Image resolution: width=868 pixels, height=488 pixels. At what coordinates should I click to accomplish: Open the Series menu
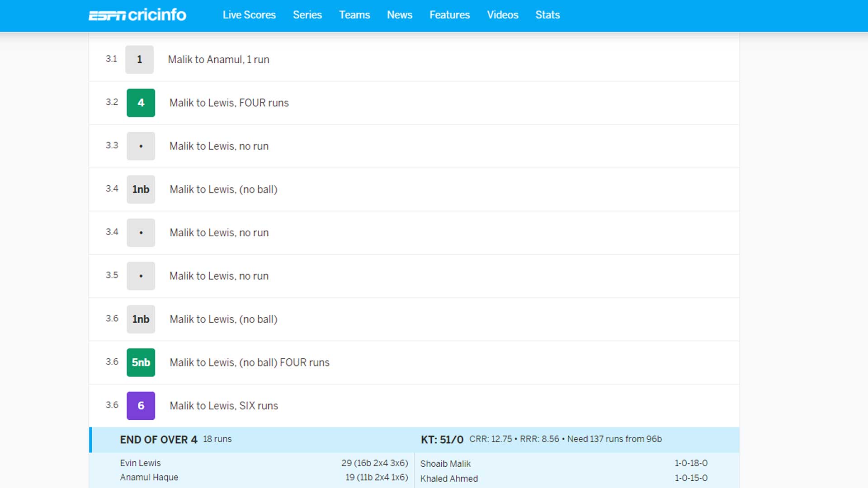coord(307,15)
